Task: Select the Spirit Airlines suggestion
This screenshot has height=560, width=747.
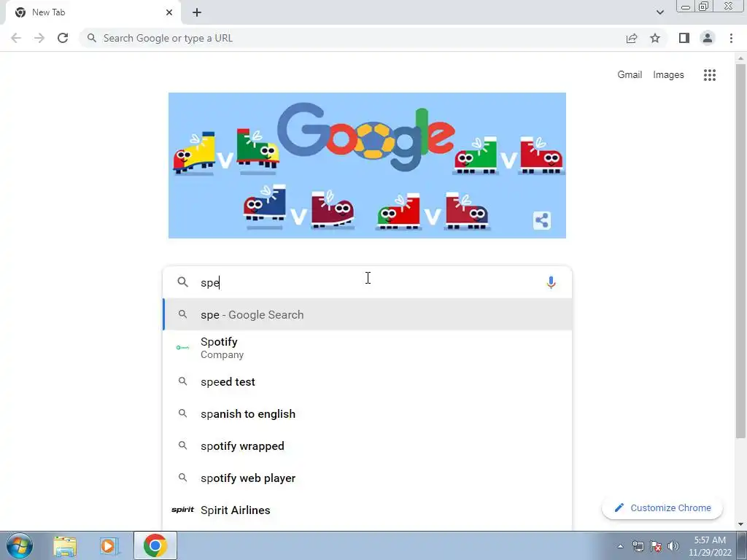Action: click(x=368, y=510)
